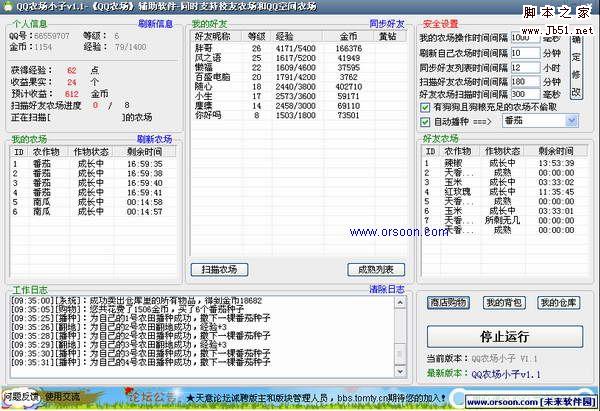Select my farm row 1 番茄
Image resolution: width=600 pixels, height=411 pixels.
(93, 164)
